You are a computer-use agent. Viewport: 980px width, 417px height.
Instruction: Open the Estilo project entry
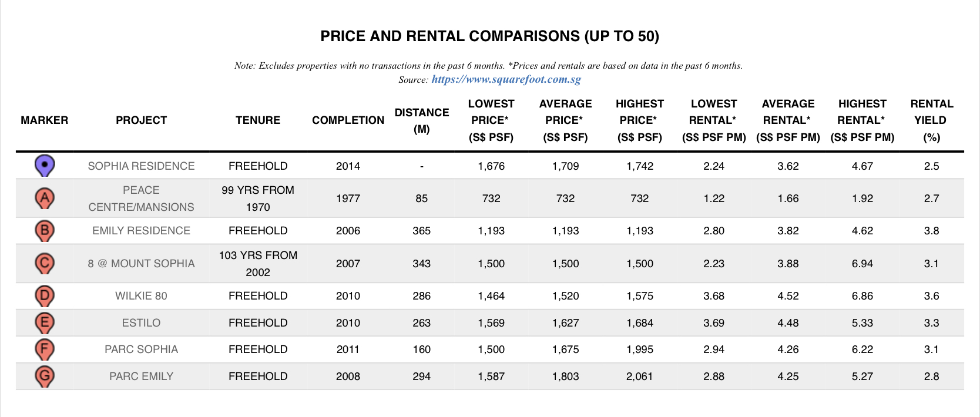(141, 323)
